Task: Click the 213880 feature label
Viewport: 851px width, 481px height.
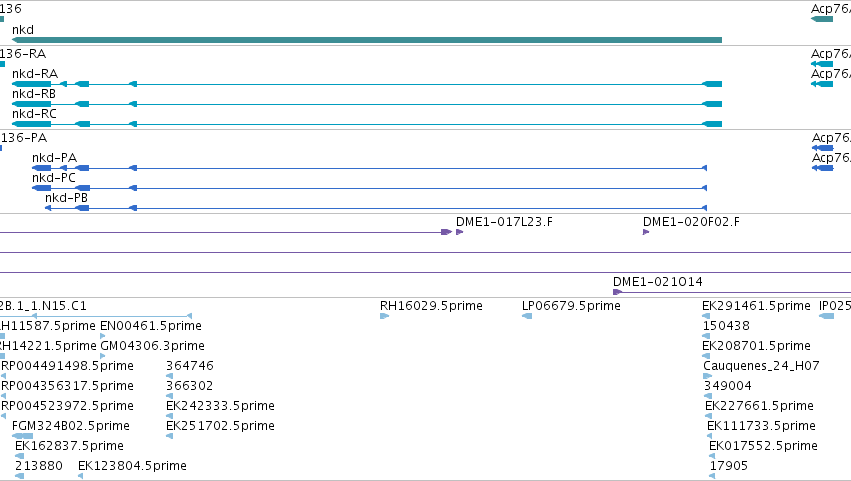Action: [x=39, y=466]
